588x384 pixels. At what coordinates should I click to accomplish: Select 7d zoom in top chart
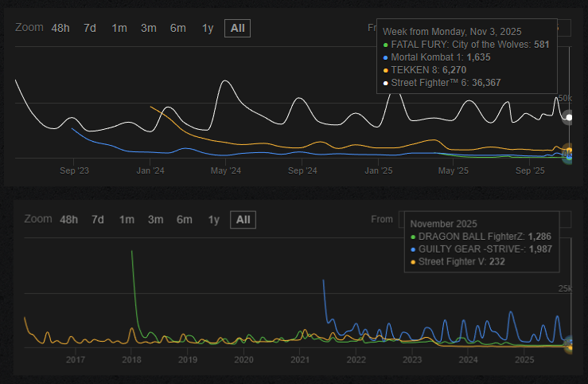click(x=90, y=28)
